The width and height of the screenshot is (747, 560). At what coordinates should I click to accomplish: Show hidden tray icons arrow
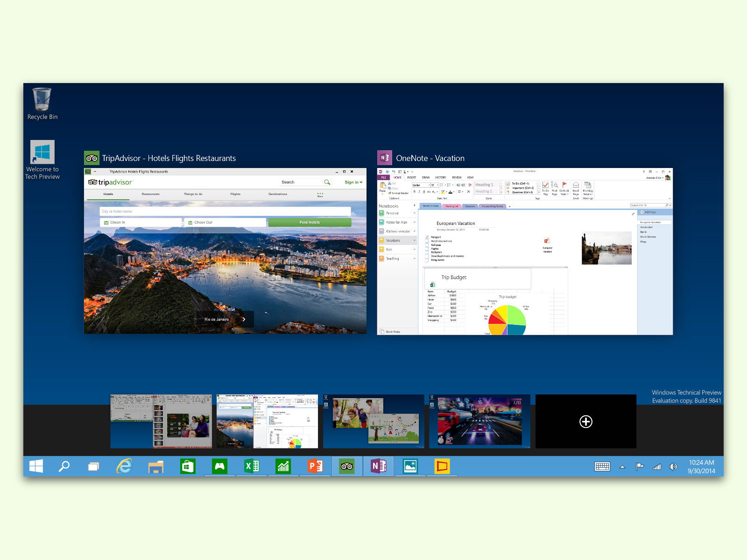pos(622,467)
